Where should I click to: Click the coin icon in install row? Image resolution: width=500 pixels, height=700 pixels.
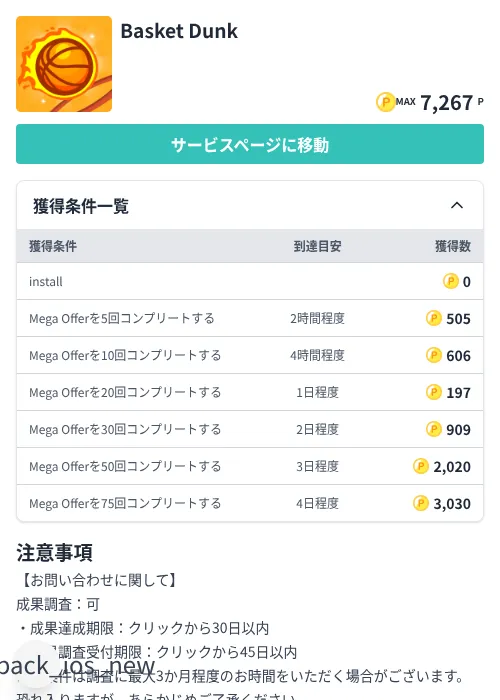(451, 281)
